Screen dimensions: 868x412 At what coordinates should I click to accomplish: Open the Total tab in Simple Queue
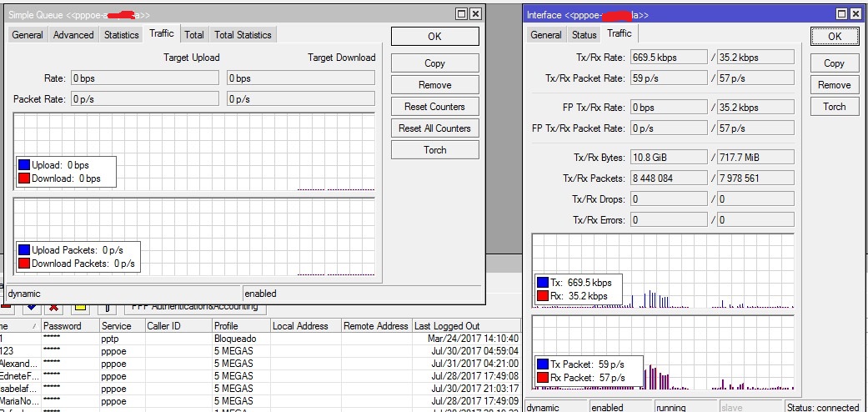coord(194,35)
